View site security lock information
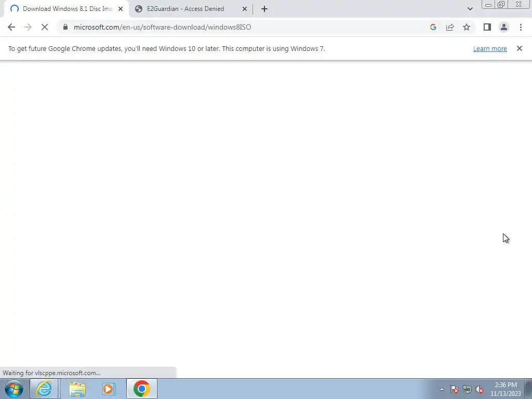 tap(65, 27)
